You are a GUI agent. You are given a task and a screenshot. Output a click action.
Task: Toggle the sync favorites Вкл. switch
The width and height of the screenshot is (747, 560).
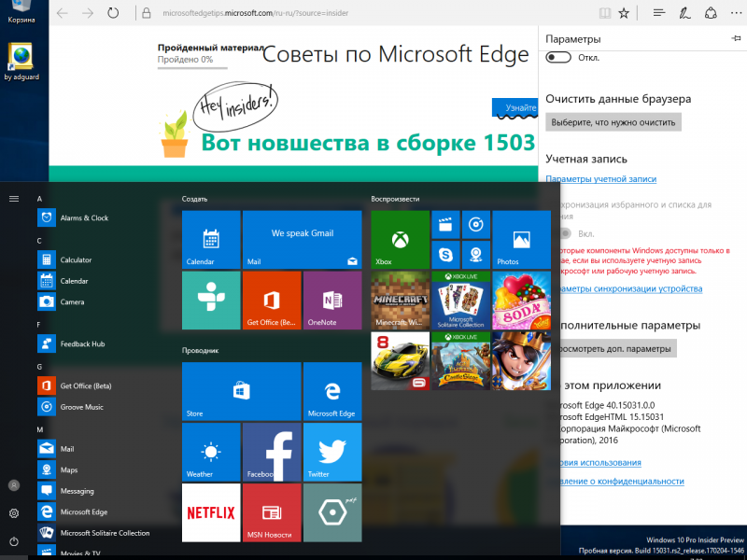tap(565, 233)
